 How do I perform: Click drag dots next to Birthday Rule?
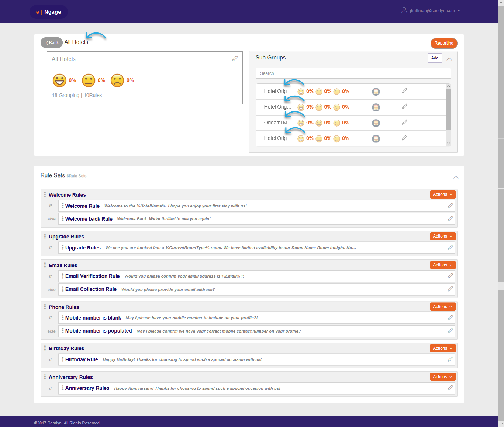(63, 359)
